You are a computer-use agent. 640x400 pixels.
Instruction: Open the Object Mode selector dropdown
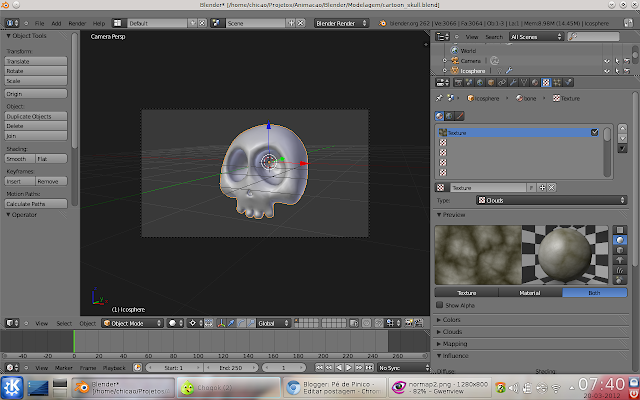[x=131, y=323]
